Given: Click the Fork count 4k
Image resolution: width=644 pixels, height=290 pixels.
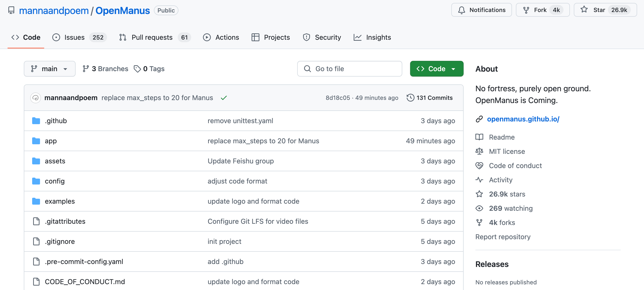Looking at the screenshot, I should click(x=556, y=10).
